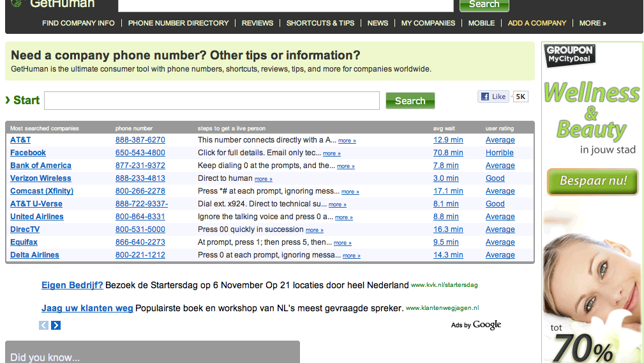
Task: Expand more » in DirecTV row
Action: 315,230
